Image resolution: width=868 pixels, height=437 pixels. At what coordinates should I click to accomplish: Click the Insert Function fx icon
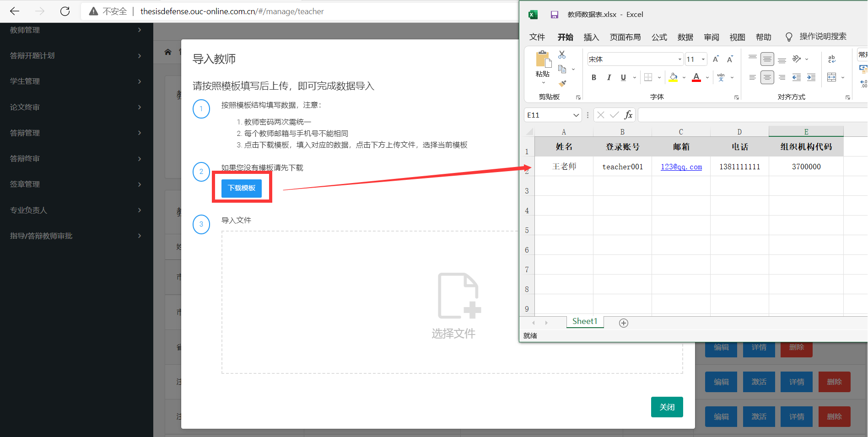pos(629,115)
